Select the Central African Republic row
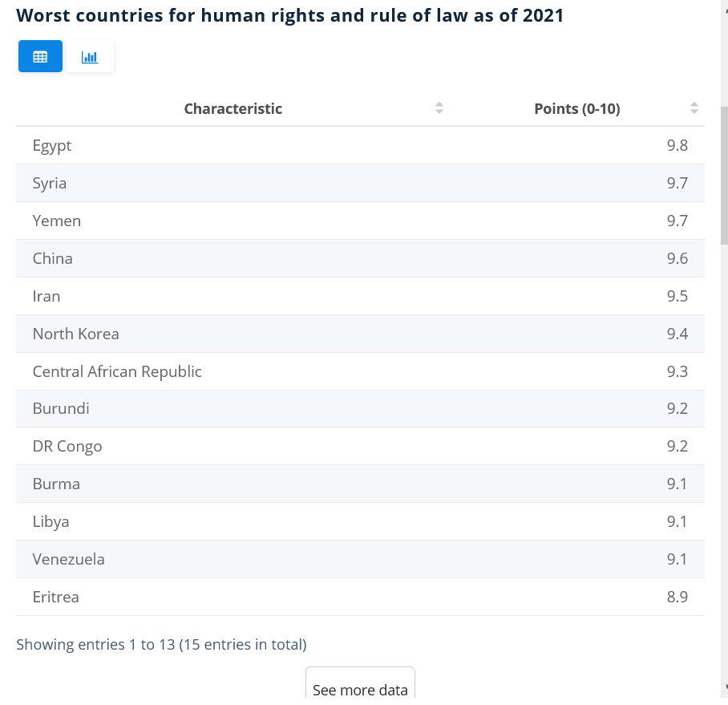 [x=360, y=371]
